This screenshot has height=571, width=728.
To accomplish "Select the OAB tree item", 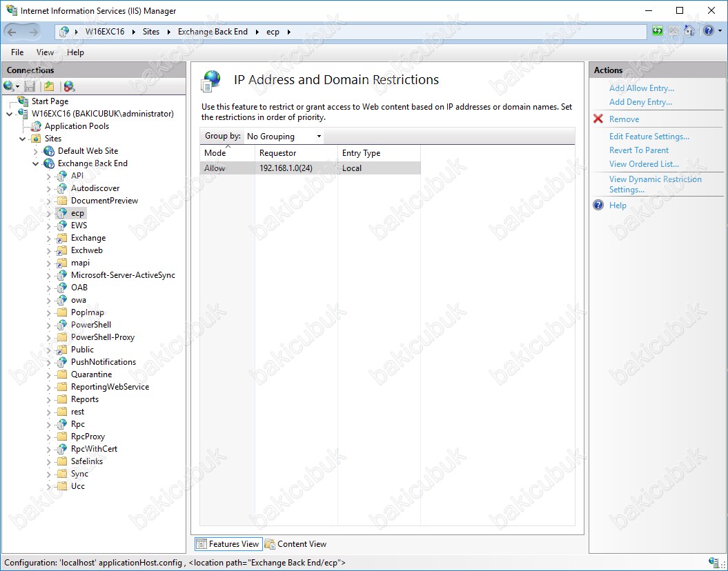I will click(79, 288).
